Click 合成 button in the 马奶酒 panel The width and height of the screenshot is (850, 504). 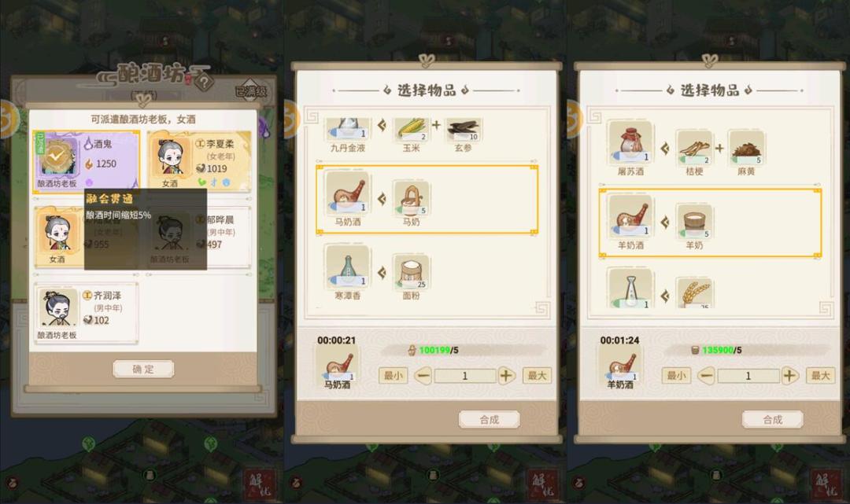pyautogui.click(x=489, y=420)
